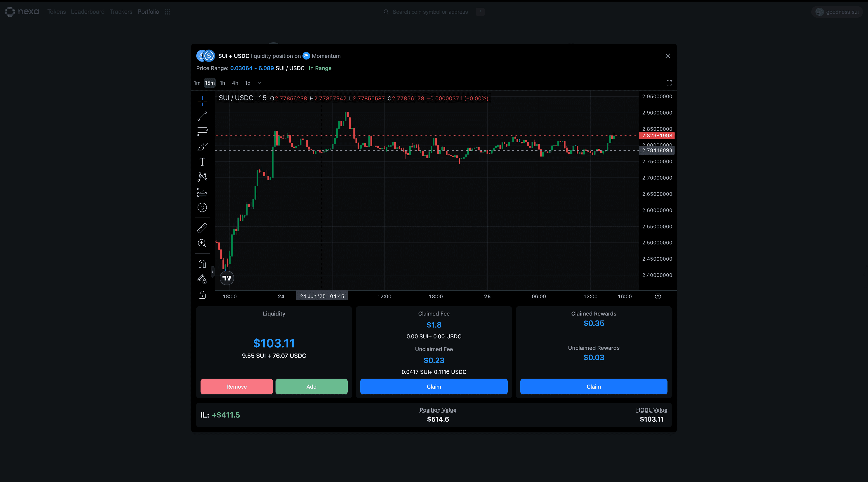Toggle fullscreen chart mode

point(669,83)
